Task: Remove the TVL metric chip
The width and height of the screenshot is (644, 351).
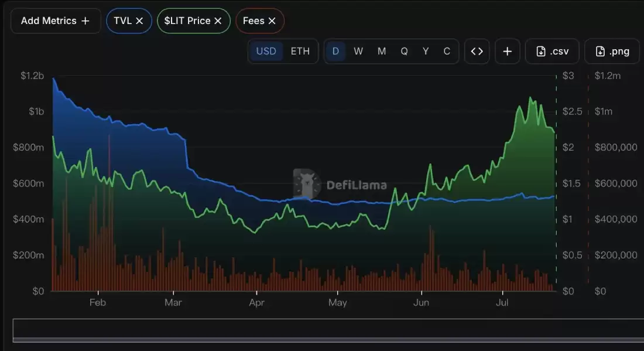Action: [139, 21]
